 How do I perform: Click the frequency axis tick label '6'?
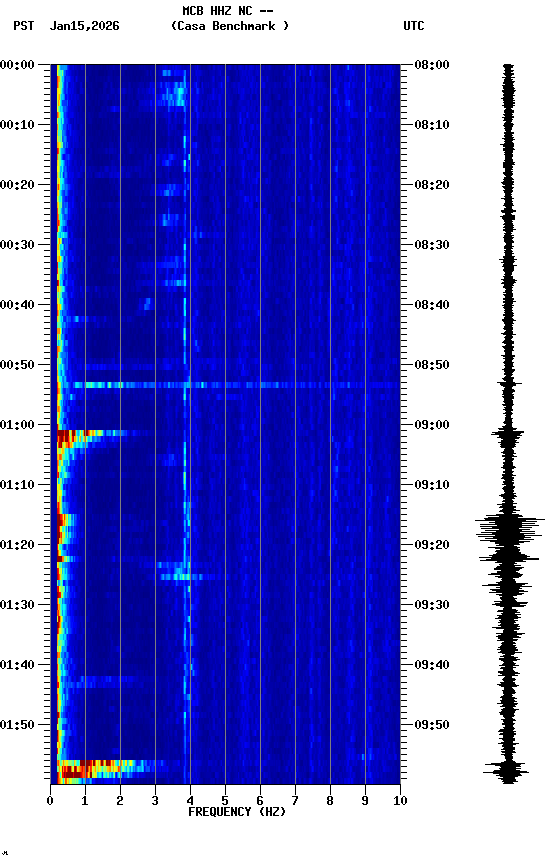click(260, 801)
